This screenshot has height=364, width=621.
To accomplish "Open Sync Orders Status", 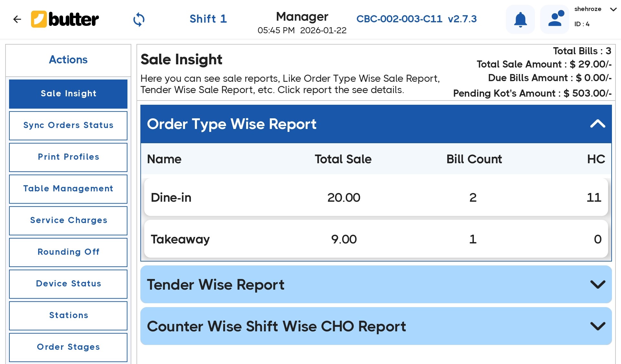I will point(68,125).
